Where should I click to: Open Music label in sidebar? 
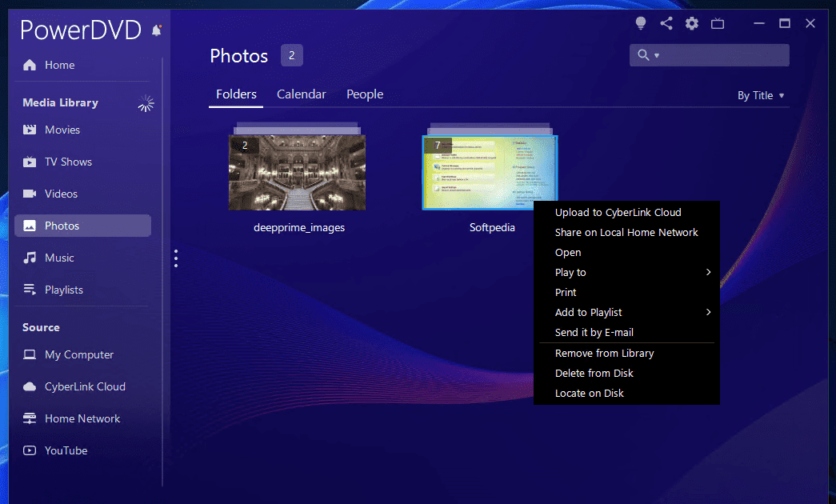(x=59, y=258)
